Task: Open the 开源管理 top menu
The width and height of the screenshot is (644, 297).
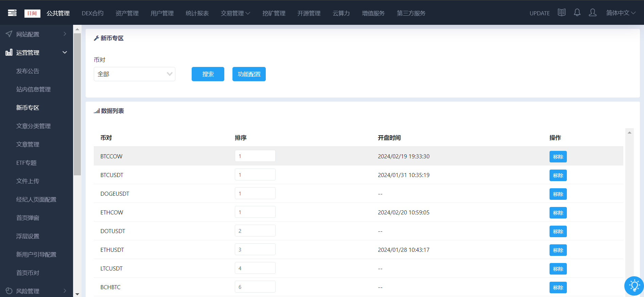Action: pyautogui.click(x=309, y=13)
